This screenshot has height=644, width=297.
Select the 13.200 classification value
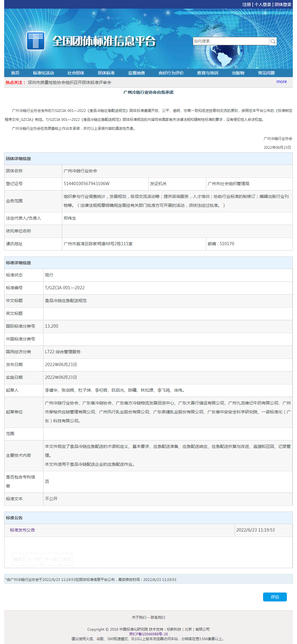[51, 326]
